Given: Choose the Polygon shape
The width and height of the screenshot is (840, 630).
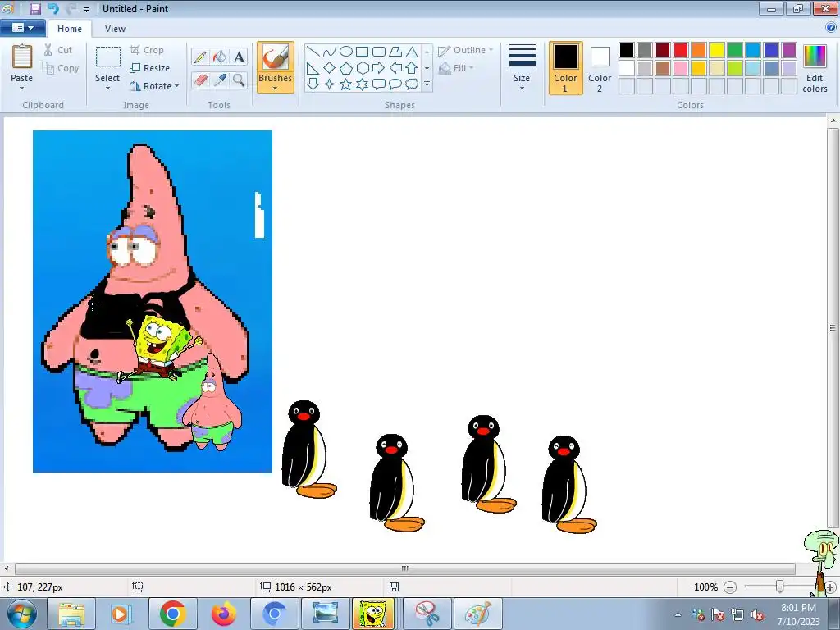Looking at the screenshot, I should coord(395,52).
